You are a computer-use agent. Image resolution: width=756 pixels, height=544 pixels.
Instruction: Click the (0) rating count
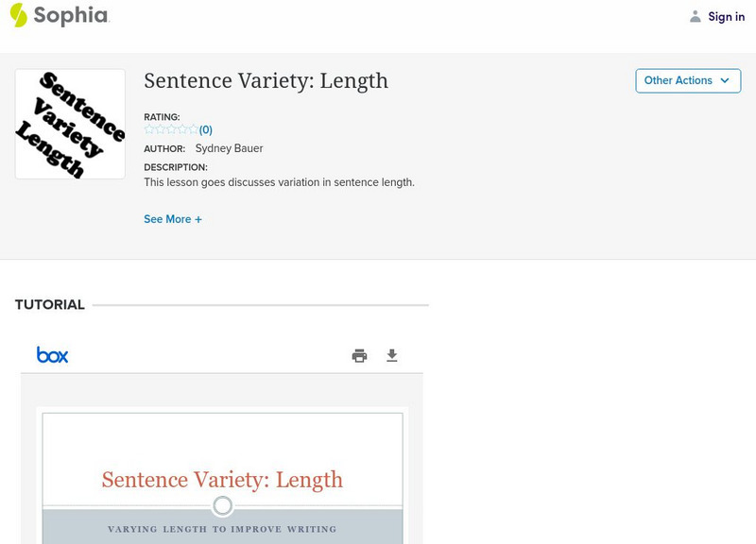[x=206, y=130]
